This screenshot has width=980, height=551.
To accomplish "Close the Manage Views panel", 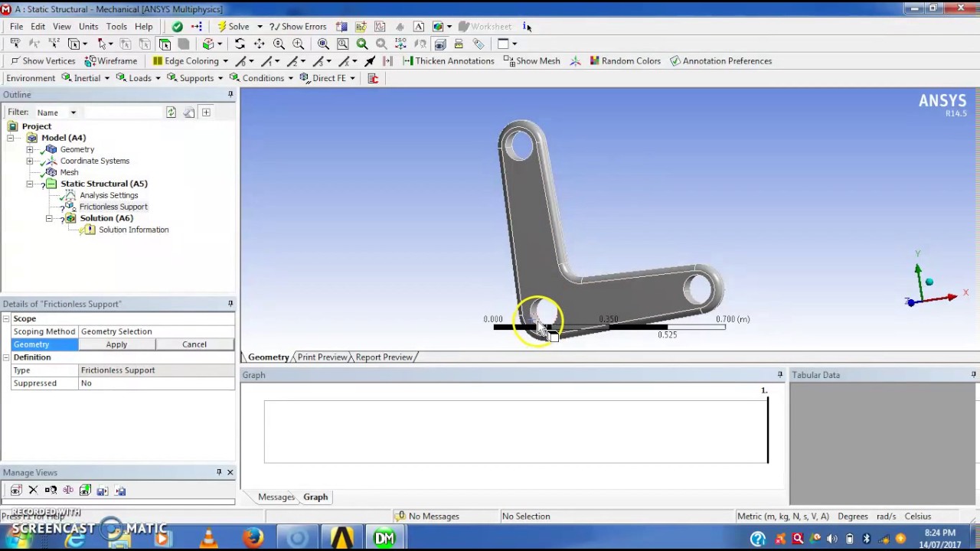I will click(x=230, y=473).
